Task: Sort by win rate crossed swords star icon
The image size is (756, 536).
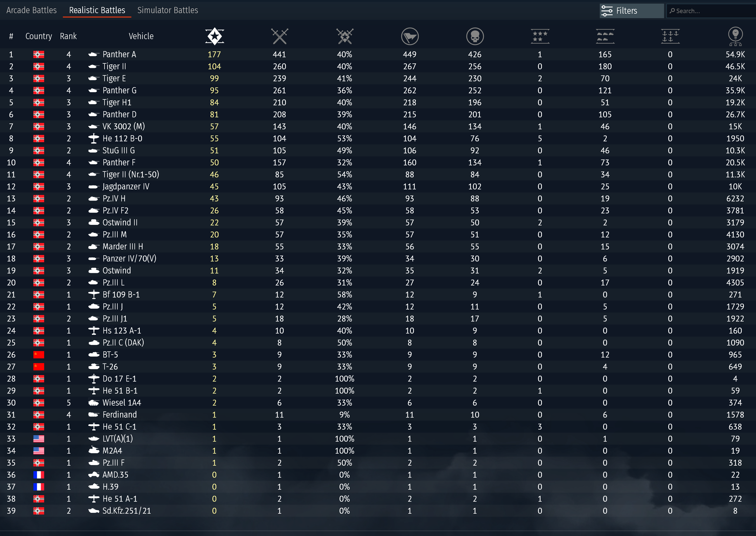Action: tap(345, 36)
